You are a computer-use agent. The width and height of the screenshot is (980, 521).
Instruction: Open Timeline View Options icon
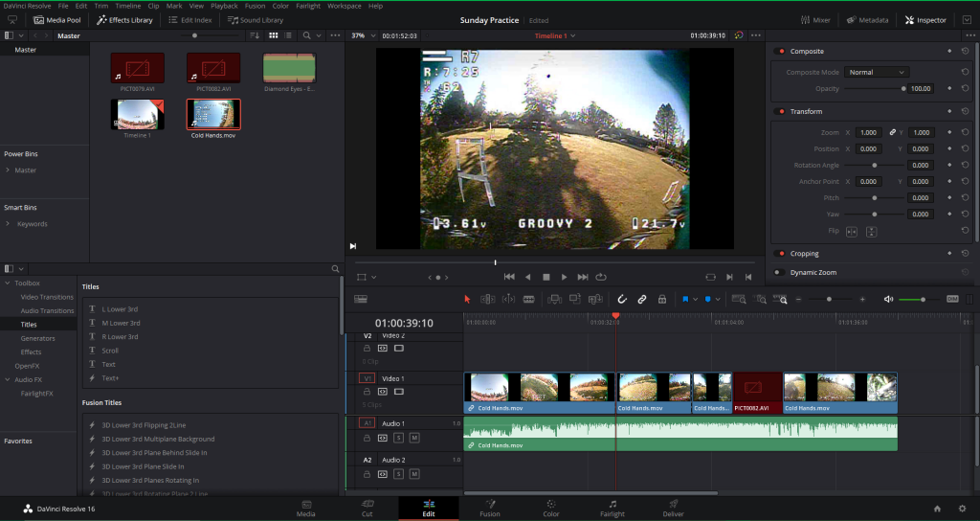coord(361,300)
